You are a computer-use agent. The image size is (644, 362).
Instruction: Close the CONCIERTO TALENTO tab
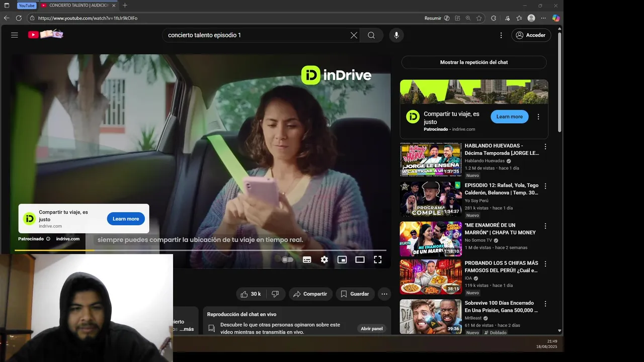114,6
